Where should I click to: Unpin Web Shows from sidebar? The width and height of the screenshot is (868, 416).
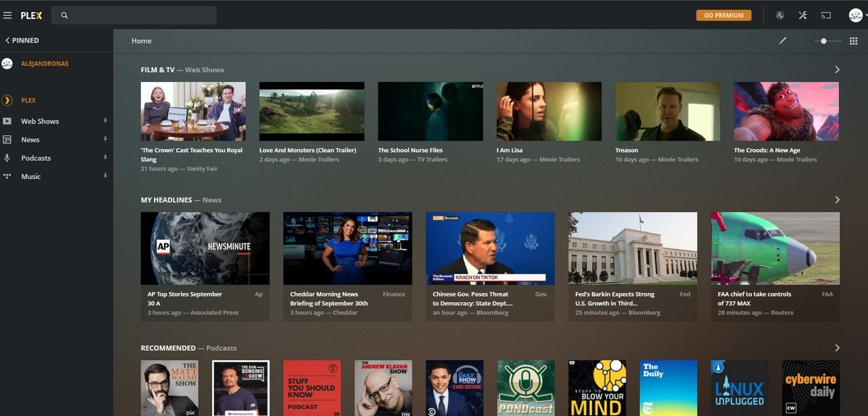pos(105,121)
